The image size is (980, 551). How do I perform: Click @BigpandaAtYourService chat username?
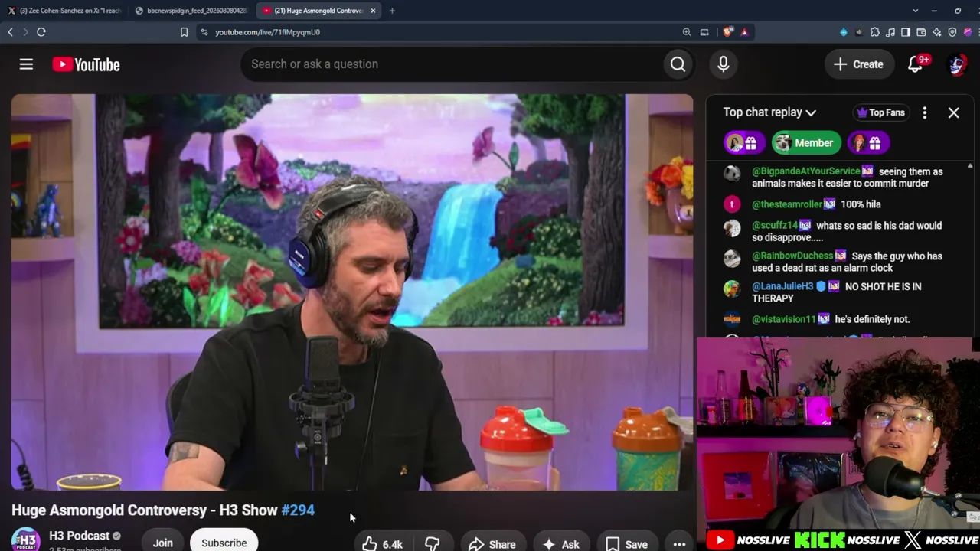[x=806, y=171]
